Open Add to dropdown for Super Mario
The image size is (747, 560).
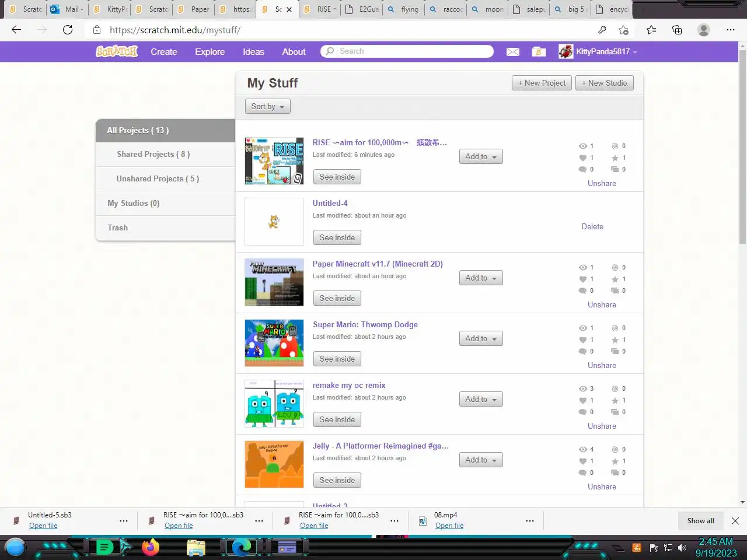coord(481,338)
